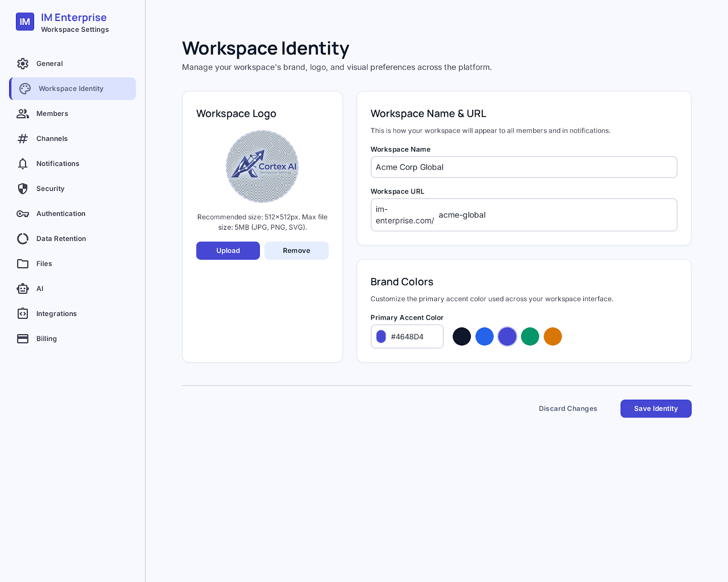Click Save Identity button
The image size is (728, 582).
click(656, 409)
